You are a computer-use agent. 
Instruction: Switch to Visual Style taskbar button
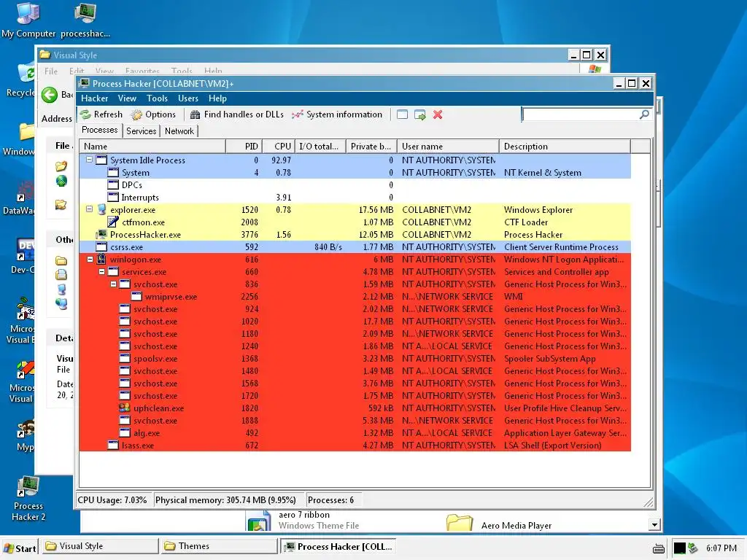tap(99, 546)
